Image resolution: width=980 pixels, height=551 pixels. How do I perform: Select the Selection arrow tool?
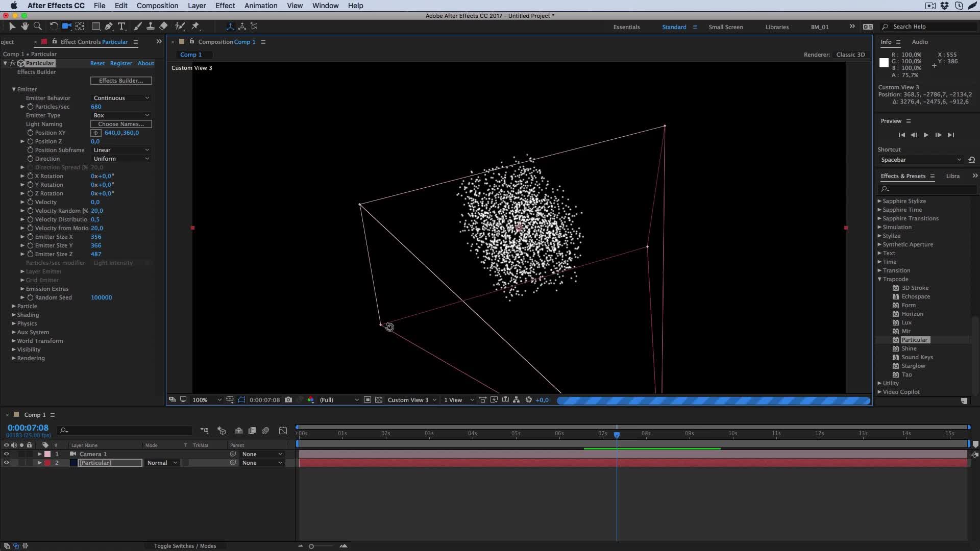point(12,27)
